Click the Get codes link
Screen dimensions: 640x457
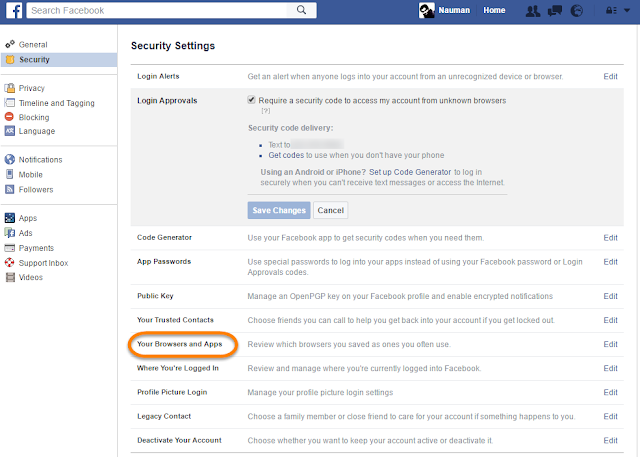coord(286,155)
